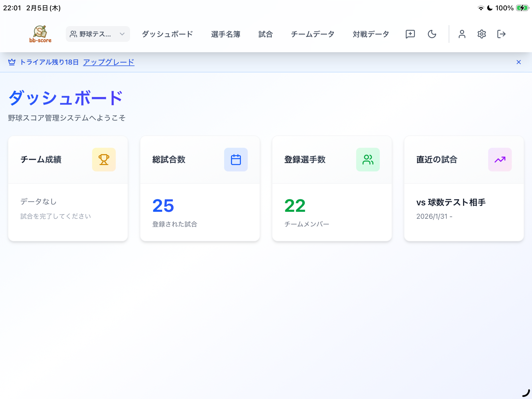This screenshot has width=532, height=399.
Task: Click the users icon on 登録選手数 card
Action: [368, 160]
